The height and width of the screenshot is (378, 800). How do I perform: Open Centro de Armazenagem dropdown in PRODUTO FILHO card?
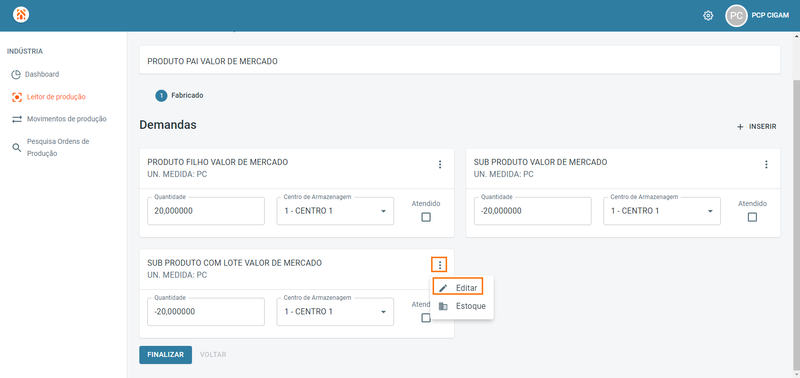(335, 211)
